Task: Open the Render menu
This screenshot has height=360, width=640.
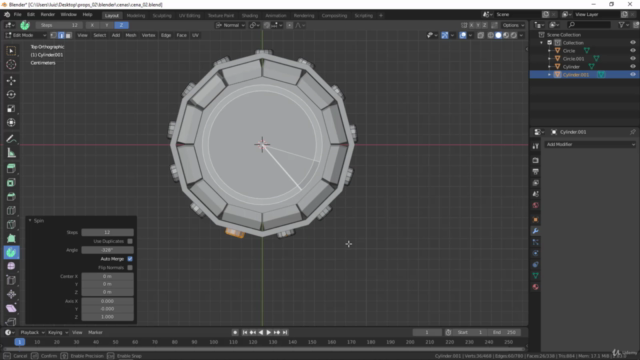Action: (x=48, y=15)
